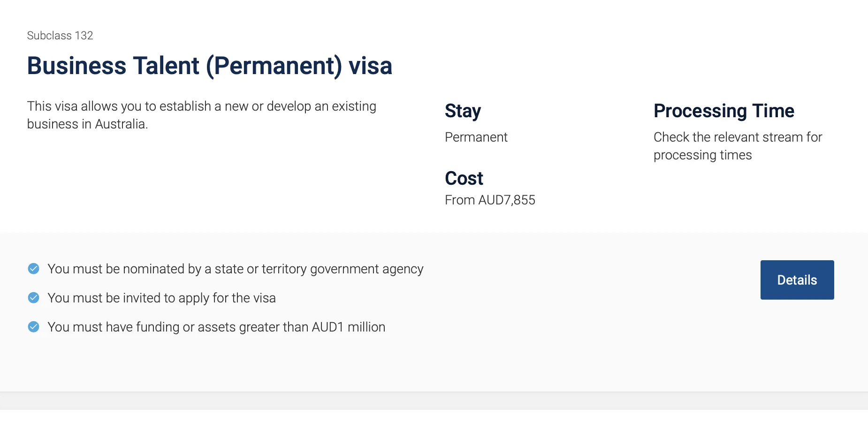
Task: Click 'Check the relevant stream' processing text
Action: 738,137
